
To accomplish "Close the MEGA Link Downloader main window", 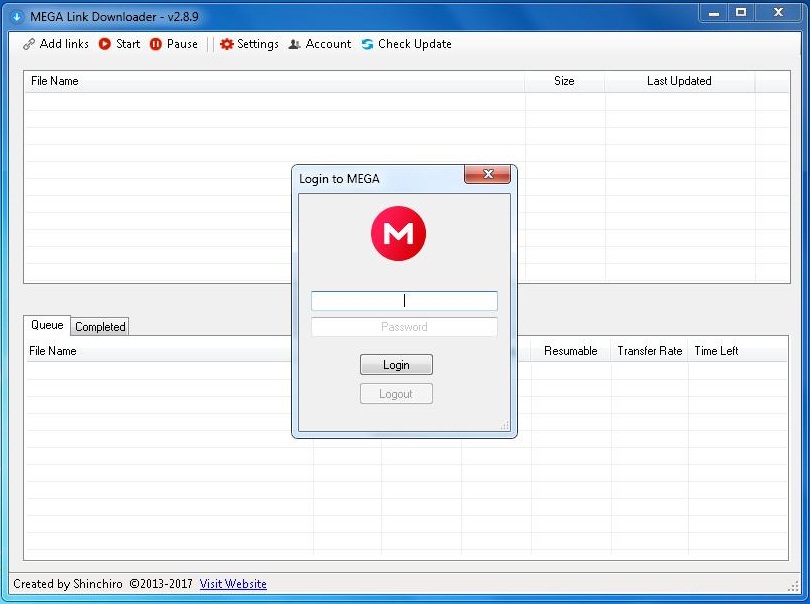I will pyautogui.click(x=778, y=13).
